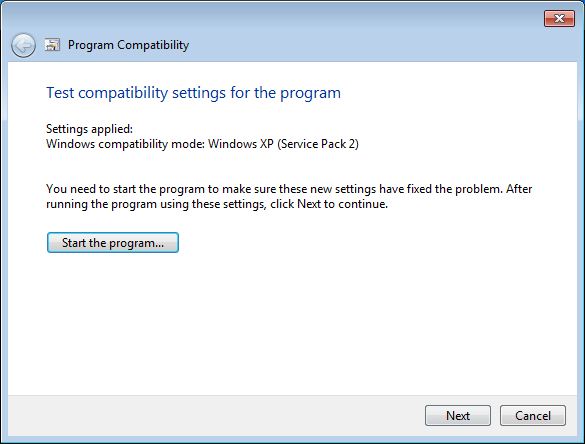The image size is (585, 444).
Task: Click "have fixed the problem" in the instructions
Action: pos(441,189)
